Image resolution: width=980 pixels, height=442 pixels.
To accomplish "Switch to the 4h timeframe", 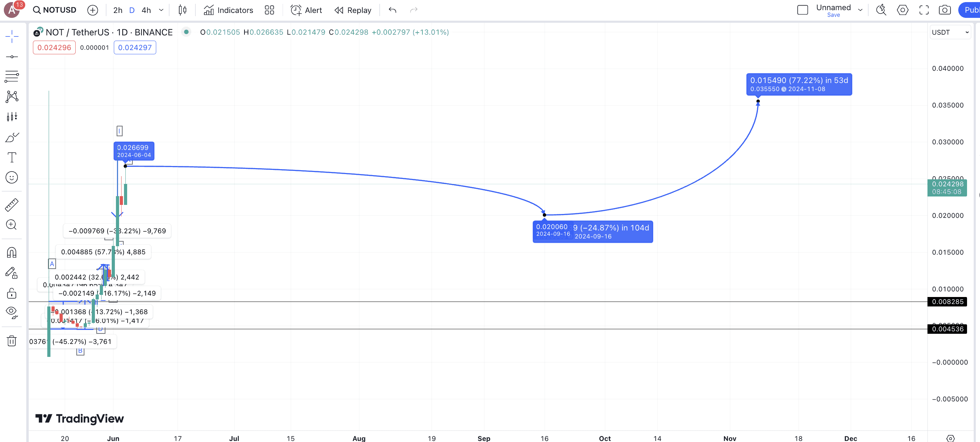I will (x=146, y=10).
